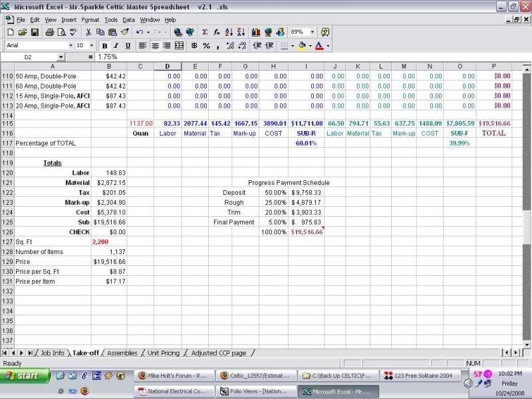Toggle Underline formatting
The width and height of the screenshot is (532, 399).
point(128,45)
